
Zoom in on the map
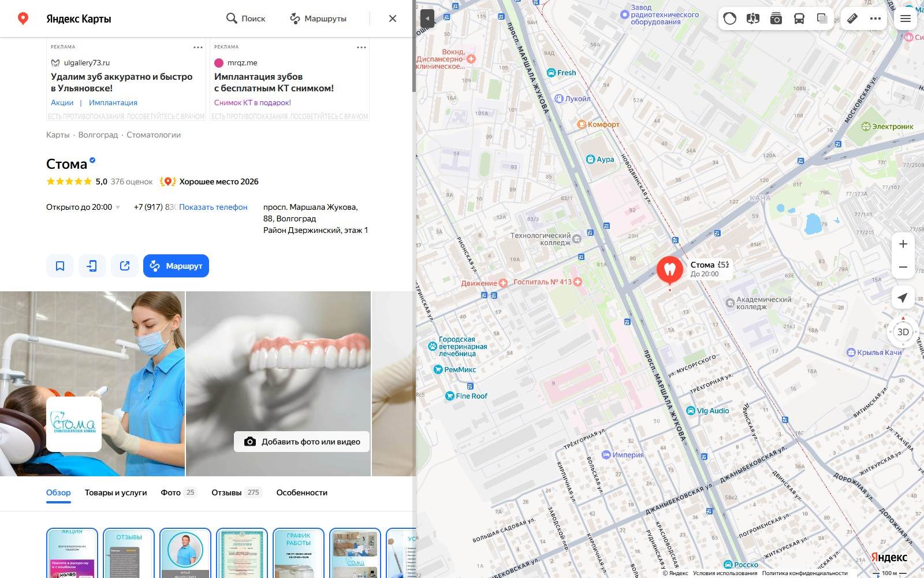click(x=903, y=244)
